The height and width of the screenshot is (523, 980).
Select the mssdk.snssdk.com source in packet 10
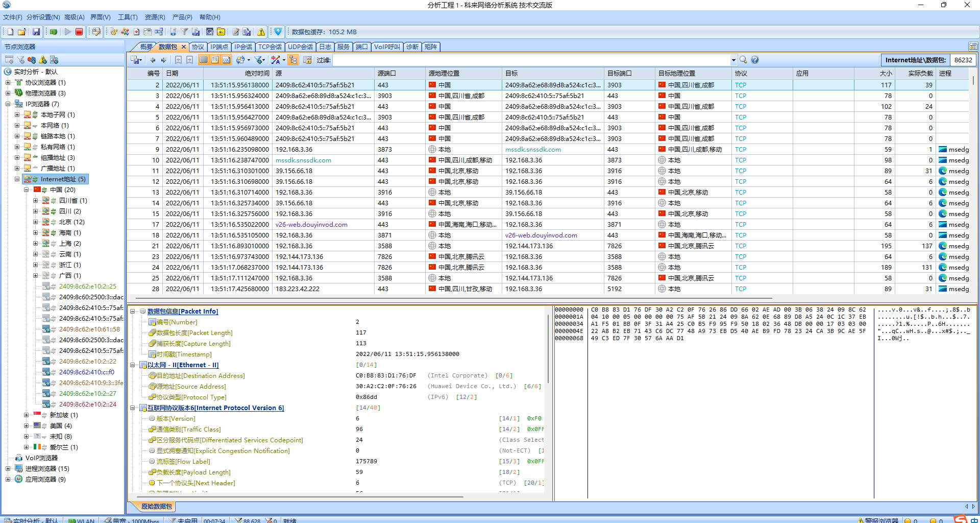tap(303, 160)
